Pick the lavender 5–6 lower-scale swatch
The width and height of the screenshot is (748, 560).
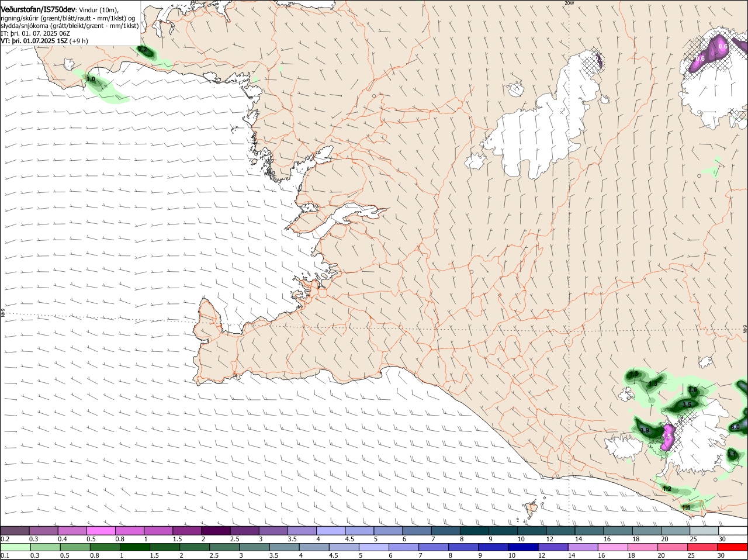tap(373, 547)
